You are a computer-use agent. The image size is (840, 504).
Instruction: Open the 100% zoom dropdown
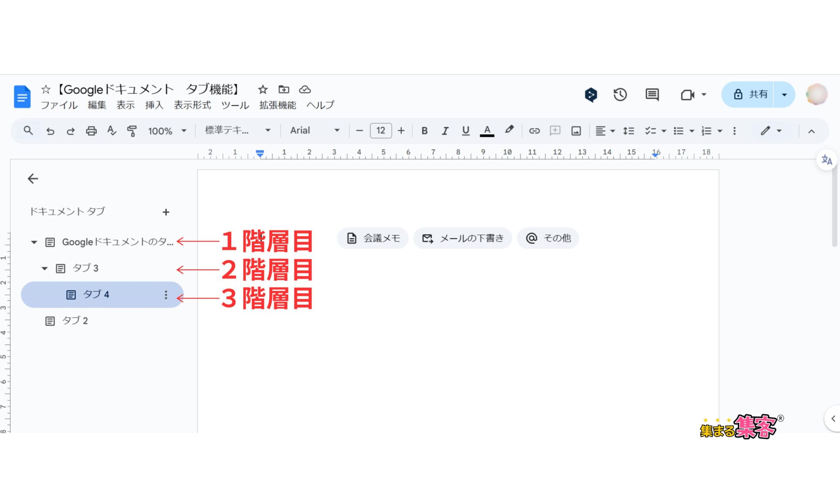167,131
